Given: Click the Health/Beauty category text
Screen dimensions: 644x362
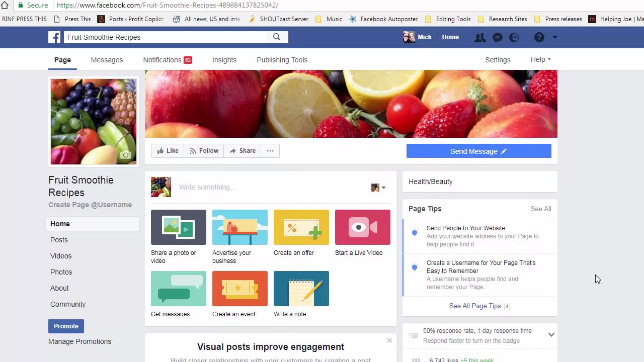Looking at the screenshot, I should pos(430,182).
